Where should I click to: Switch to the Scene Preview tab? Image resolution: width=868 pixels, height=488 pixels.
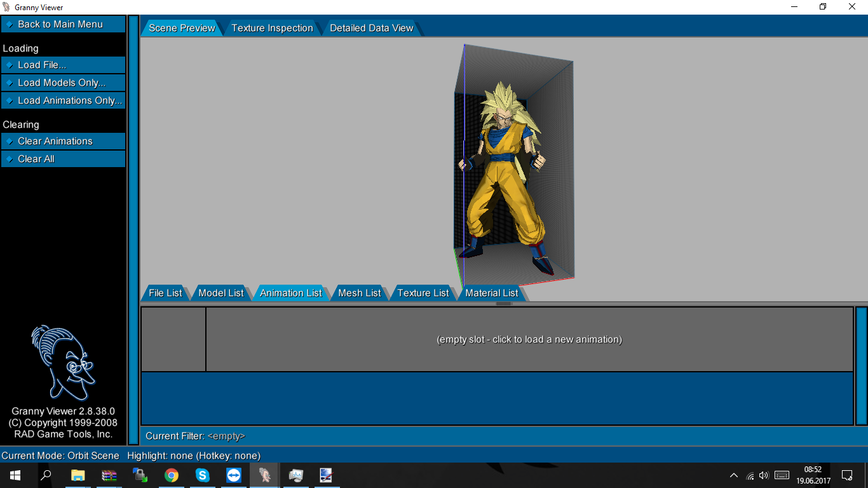pos(182,28)
